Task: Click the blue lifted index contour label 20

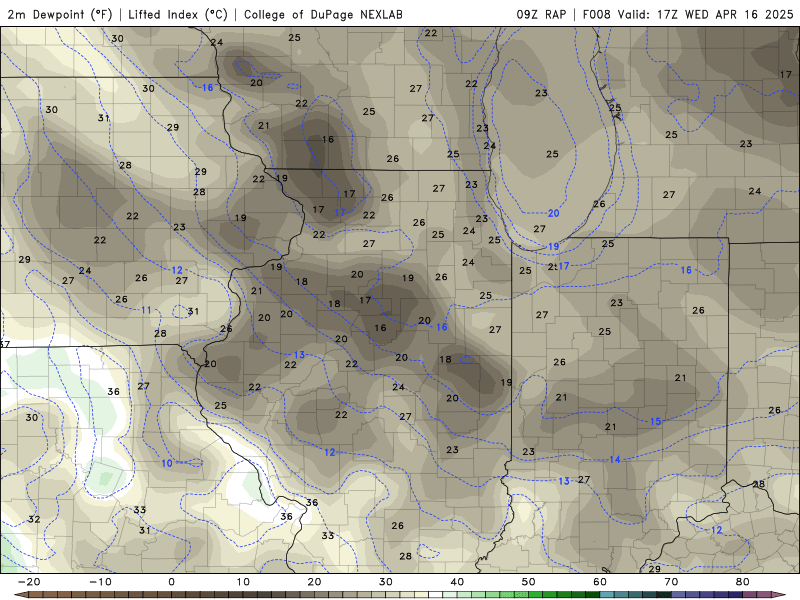Action: [x=554, y=213]
